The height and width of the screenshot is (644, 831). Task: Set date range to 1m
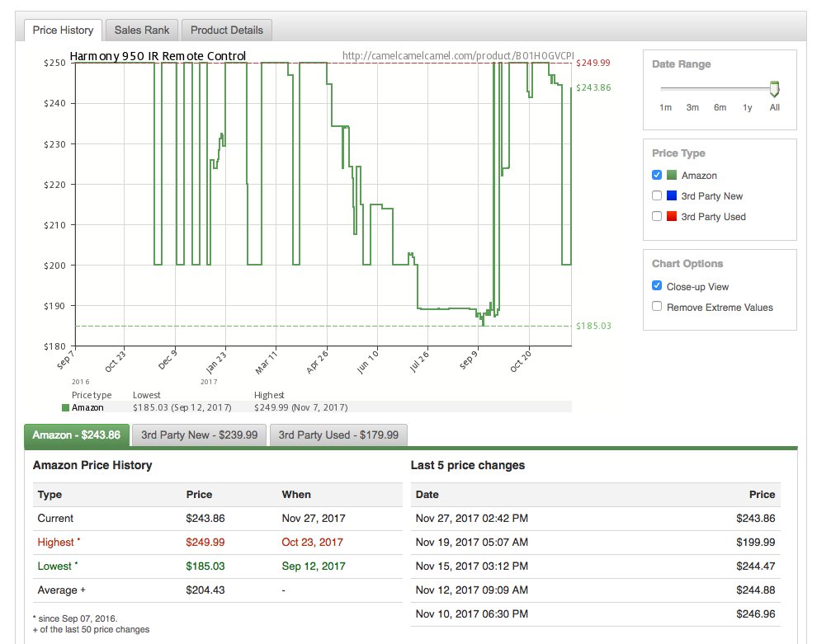666,107
